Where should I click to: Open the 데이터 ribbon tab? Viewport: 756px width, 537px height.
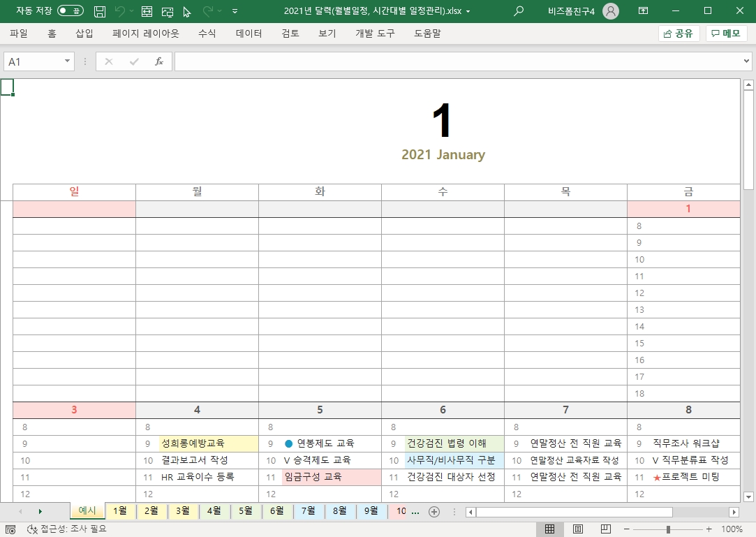(x=249, y=34)
